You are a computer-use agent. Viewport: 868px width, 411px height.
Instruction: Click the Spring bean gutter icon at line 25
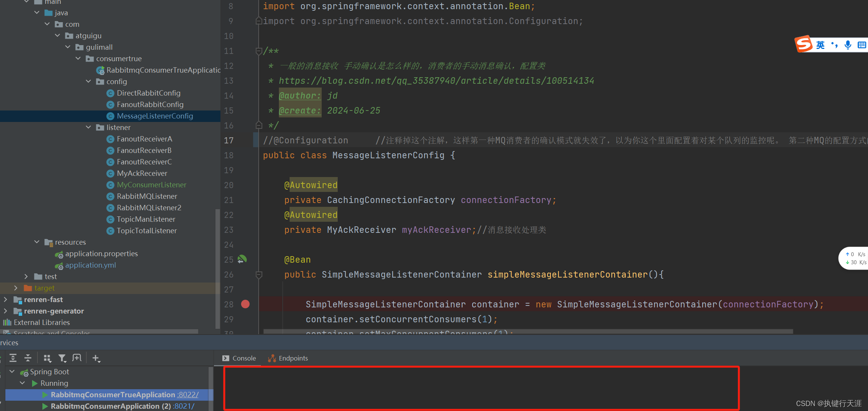242,260
